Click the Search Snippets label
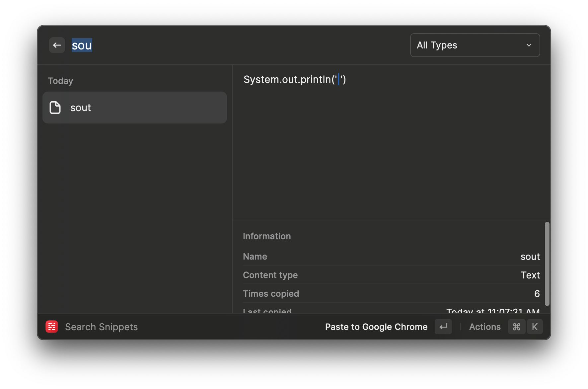Viewport: 588px width, 389px height. tap(101, 327)
